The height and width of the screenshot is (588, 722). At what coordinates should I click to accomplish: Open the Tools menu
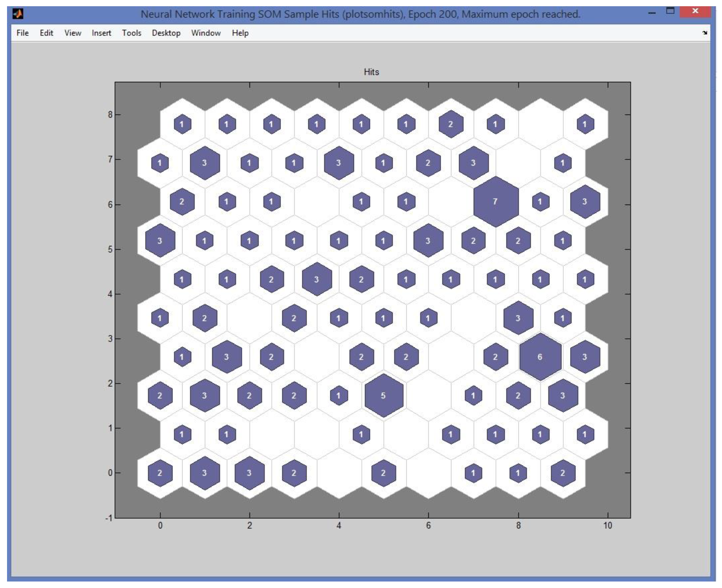(131, 33)
